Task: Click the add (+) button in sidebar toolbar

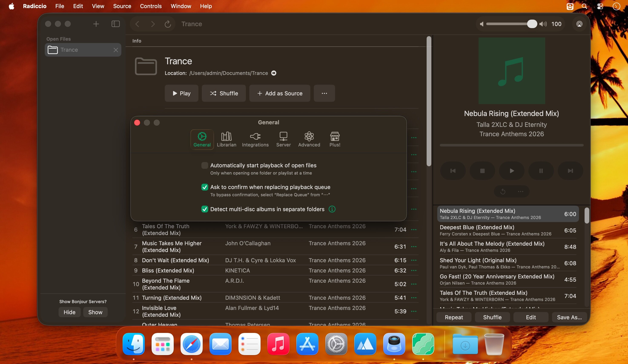Action: tap(96, 24)
